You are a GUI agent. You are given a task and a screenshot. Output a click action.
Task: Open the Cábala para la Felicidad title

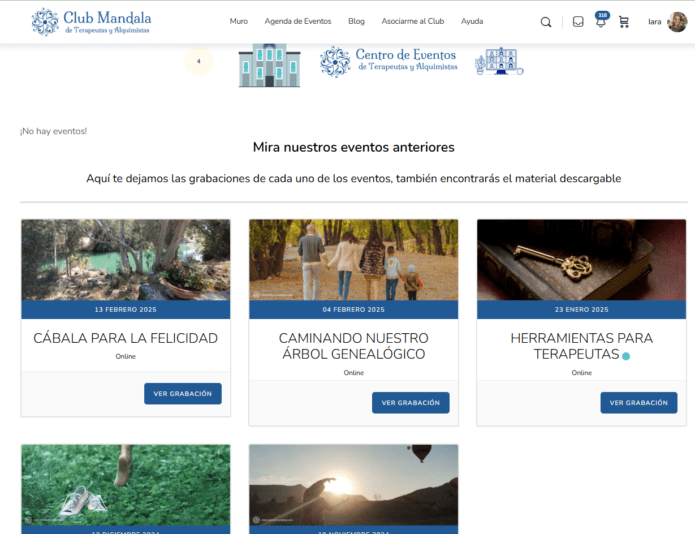(125, 338)
